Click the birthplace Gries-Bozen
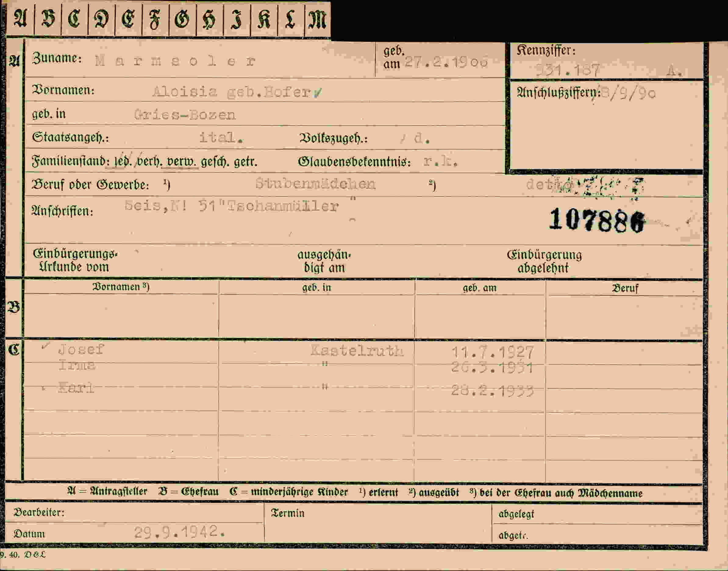This screenshot has width=728, height=571. tap(185, 115)
